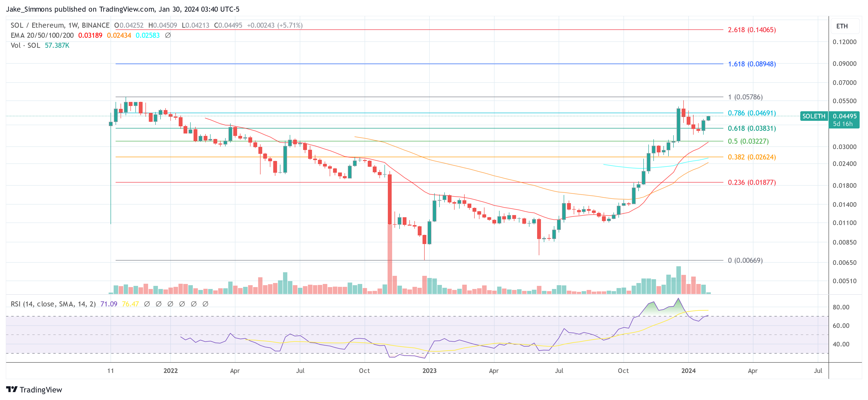
Task: Click the volume value 57.387K
Action: (x=57, y=45)
